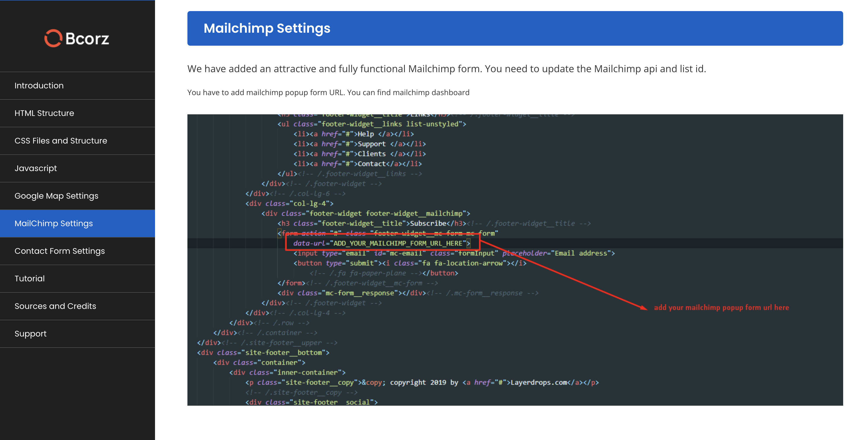
Task: Click paragraph 'We have added an attractive'
Action: click(x=446, y=69)
